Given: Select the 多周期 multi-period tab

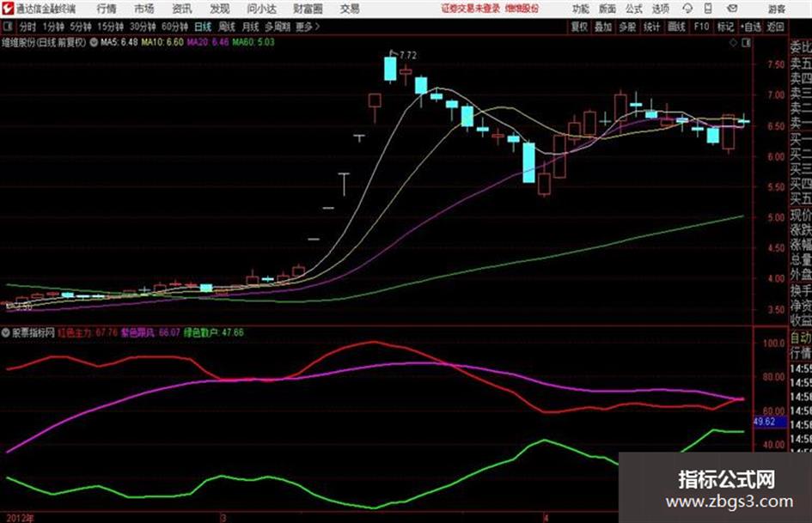Looking at the screenshot, I should (278, 27).
